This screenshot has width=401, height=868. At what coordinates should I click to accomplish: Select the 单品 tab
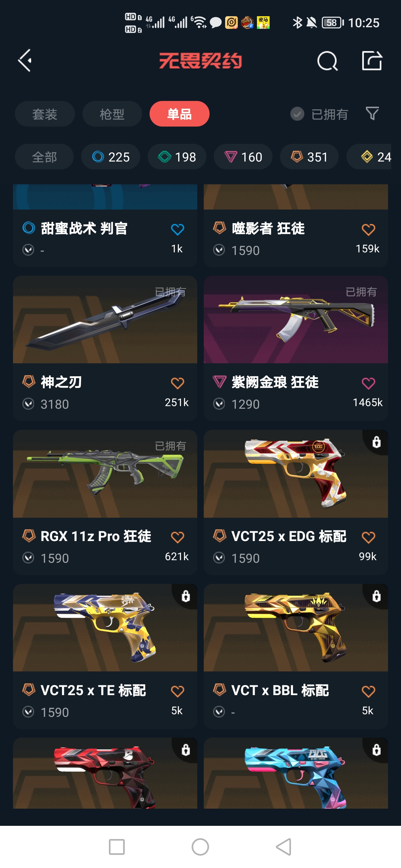click(180, 114)
